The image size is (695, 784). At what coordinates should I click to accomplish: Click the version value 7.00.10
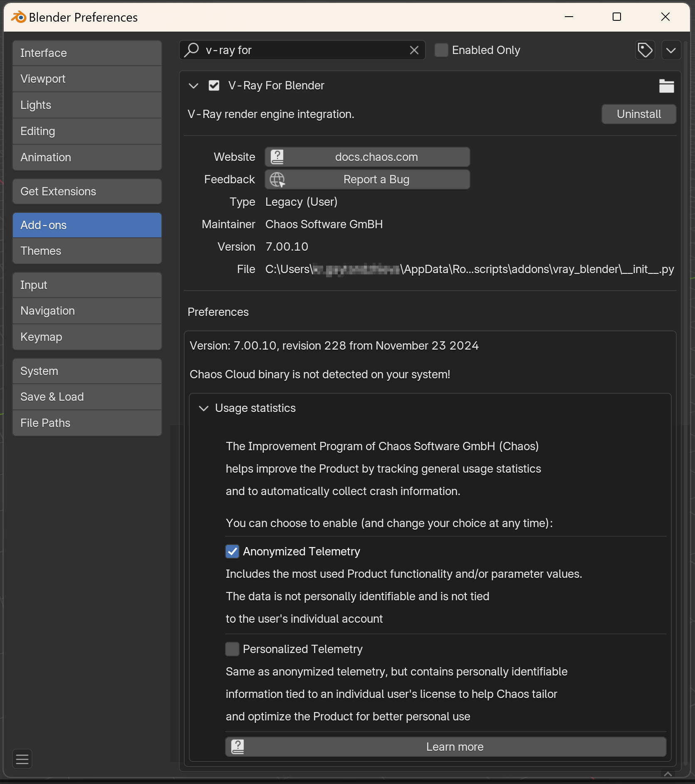(287, 247)
